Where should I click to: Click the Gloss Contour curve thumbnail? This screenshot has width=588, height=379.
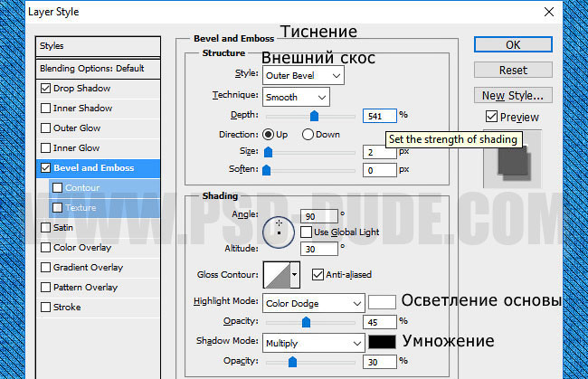(x=277, y=275)
